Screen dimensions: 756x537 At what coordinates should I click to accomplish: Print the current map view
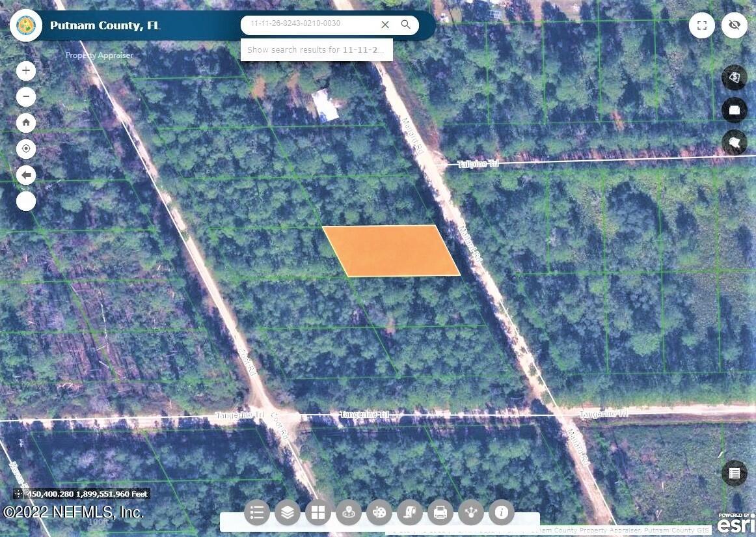(x=440, y=512)
